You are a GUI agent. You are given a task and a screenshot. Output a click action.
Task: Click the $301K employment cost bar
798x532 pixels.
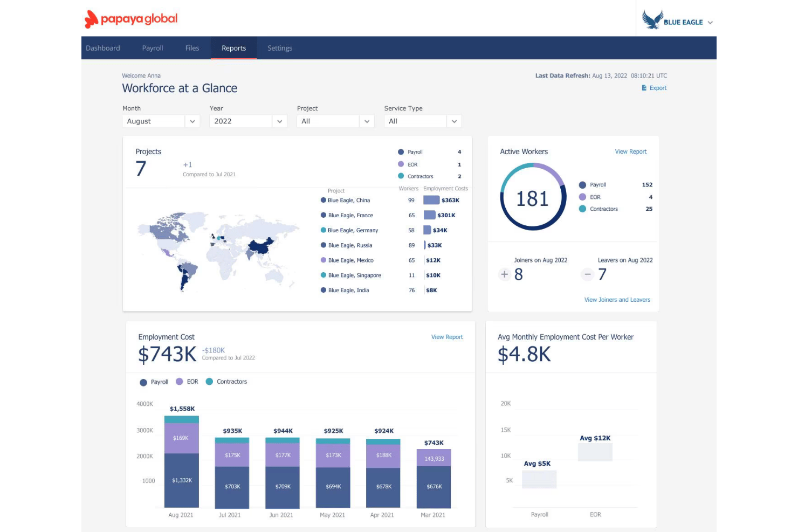[x=430, y=215]
